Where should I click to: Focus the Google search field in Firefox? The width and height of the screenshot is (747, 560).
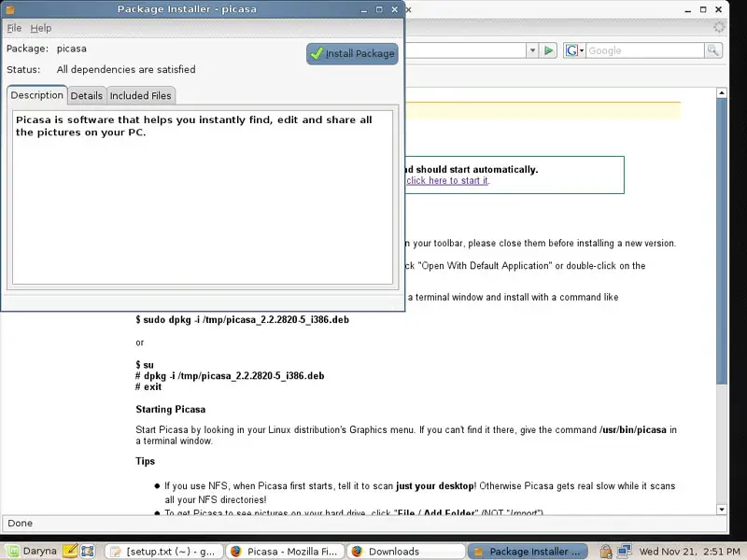click(x=645, y=50)
